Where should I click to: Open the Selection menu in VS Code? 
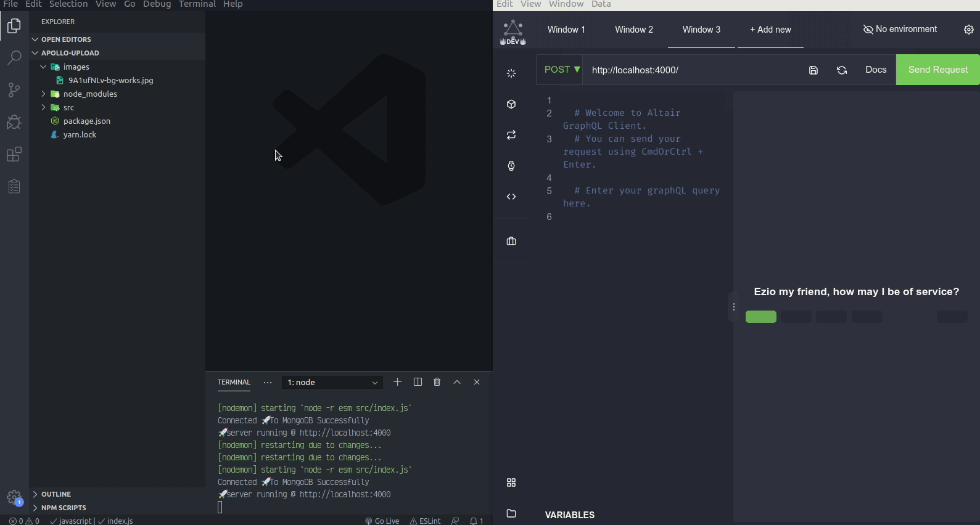pyautogui.click(x=68, y=4)
